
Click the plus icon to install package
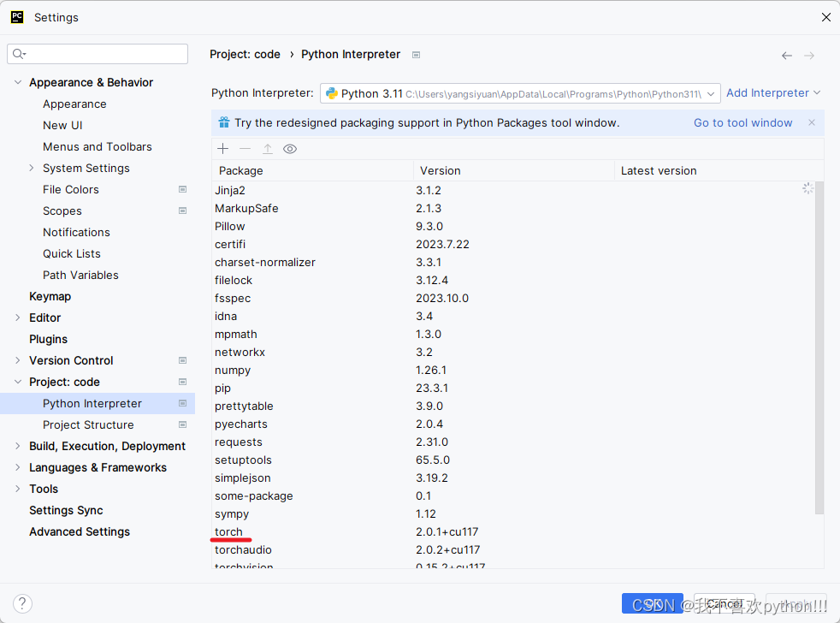223,149
